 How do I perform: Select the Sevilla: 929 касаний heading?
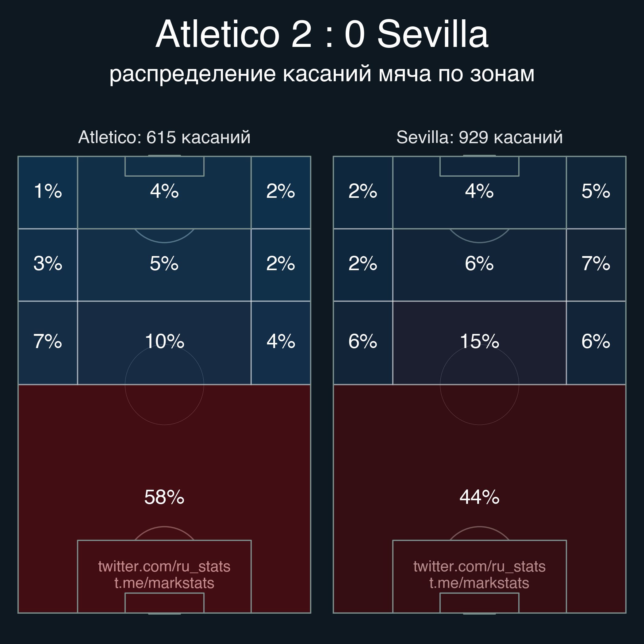[x=479, y=137]
